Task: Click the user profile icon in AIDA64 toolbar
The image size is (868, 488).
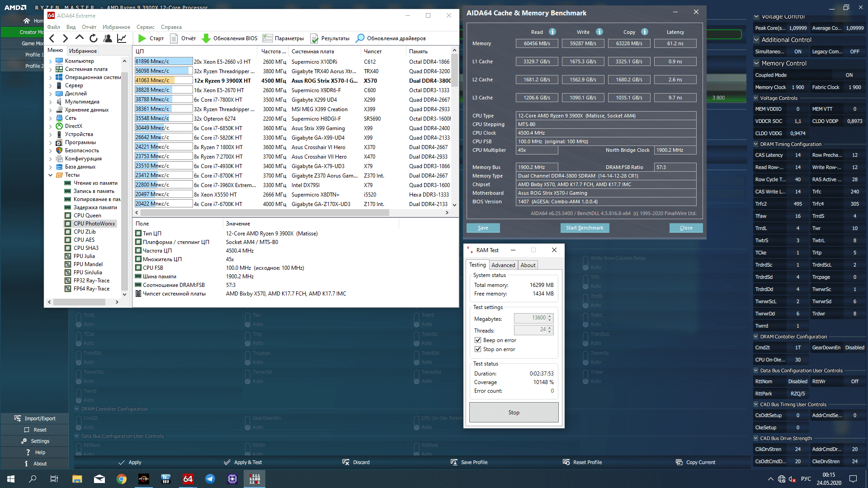Action: (108, 38)
